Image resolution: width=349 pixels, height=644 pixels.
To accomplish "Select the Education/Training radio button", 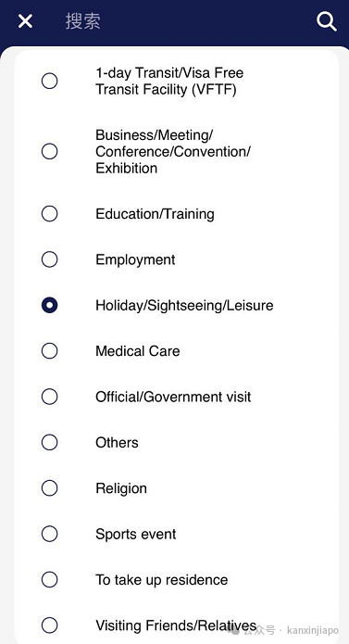I will (50, 213).
